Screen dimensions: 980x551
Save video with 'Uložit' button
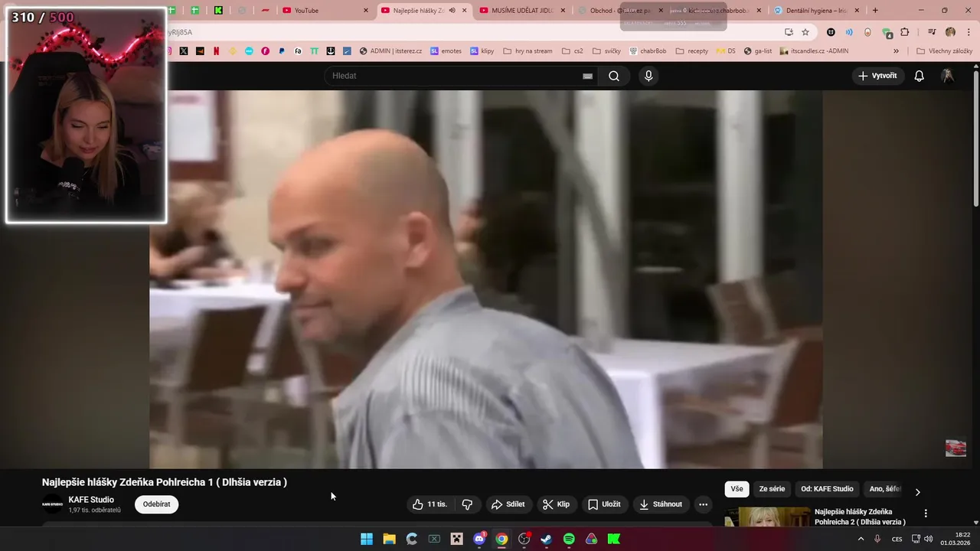[604, 504]
